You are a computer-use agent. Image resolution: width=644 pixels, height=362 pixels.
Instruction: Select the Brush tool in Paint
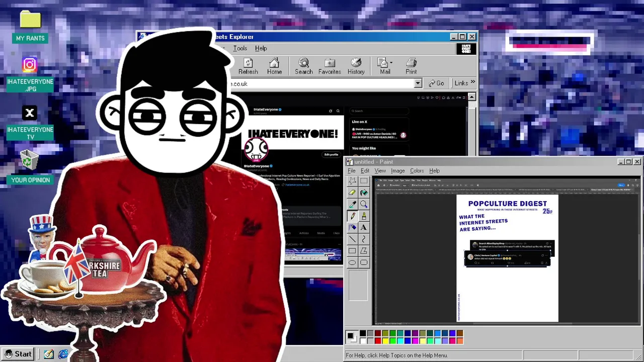364,216
